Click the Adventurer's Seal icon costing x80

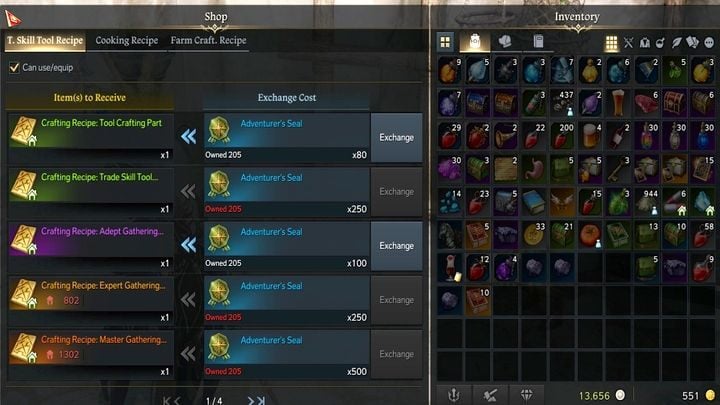click(x=219, y=129)
